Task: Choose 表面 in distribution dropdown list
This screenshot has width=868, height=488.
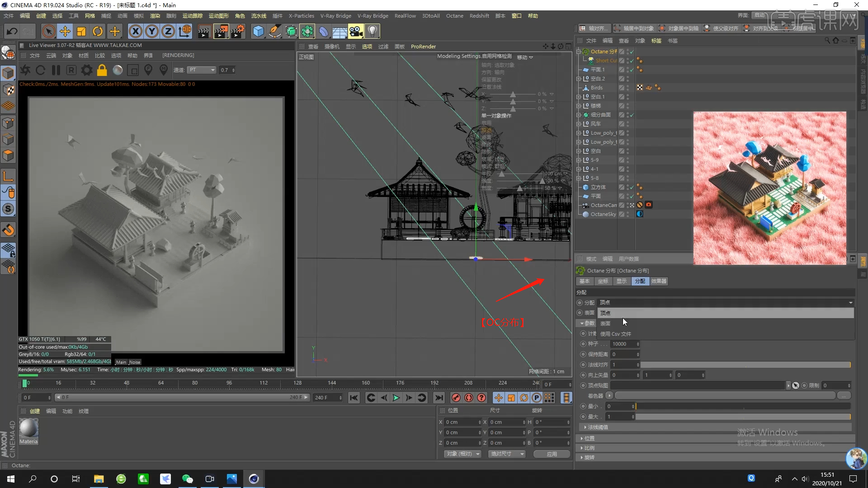Action: point(726,324)
